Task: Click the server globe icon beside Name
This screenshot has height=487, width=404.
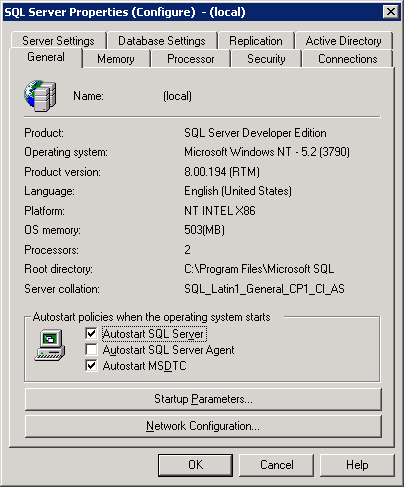Action: click(x=40, y=96)
